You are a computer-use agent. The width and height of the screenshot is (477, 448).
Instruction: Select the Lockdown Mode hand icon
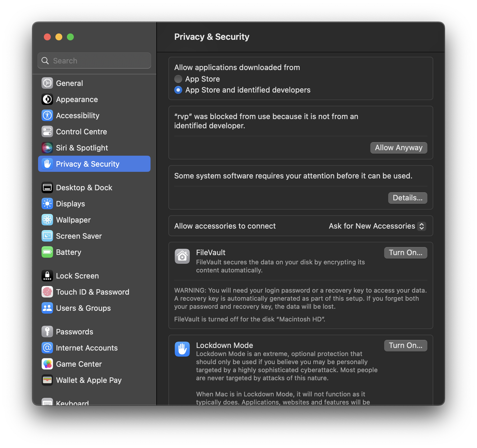(182, 349)
